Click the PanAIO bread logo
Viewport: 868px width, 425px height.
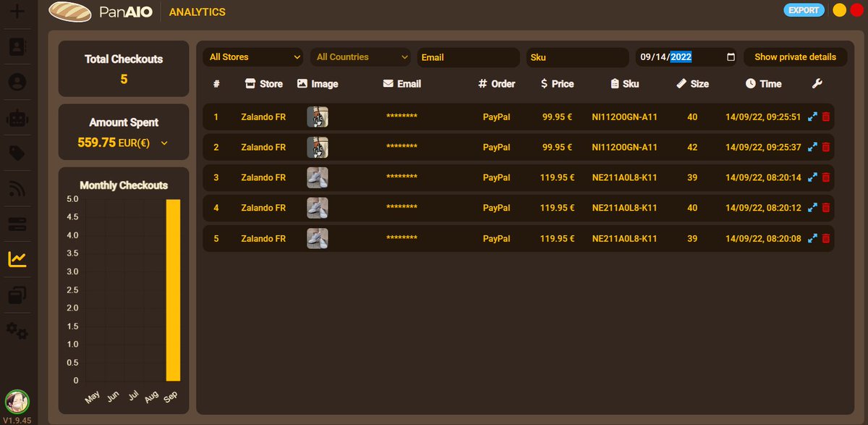(69, 11)
